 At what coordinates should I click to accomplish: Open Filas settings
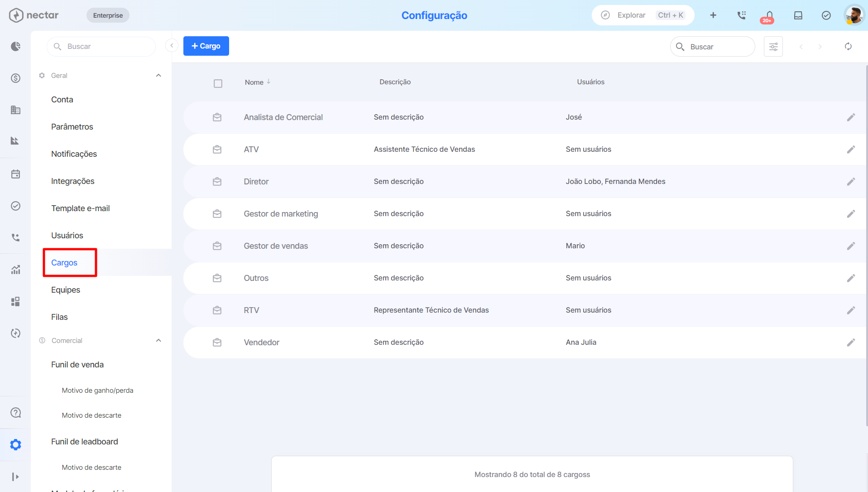[59, 317]
